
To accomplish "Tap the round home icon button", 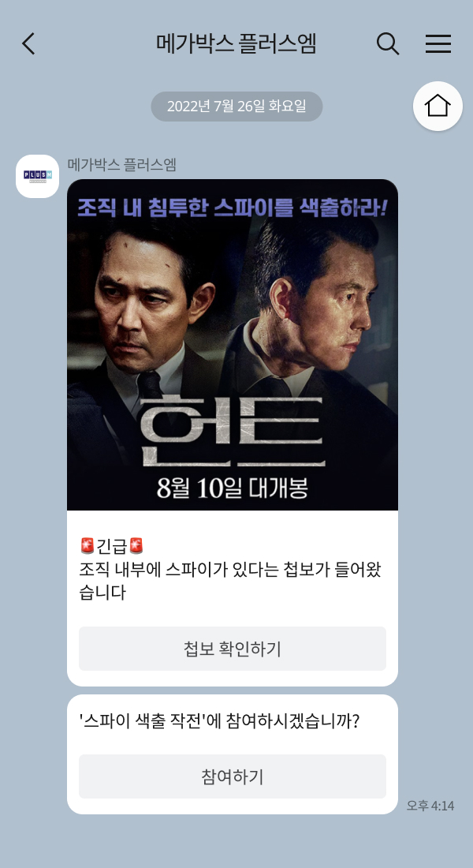I will [438, 107].
